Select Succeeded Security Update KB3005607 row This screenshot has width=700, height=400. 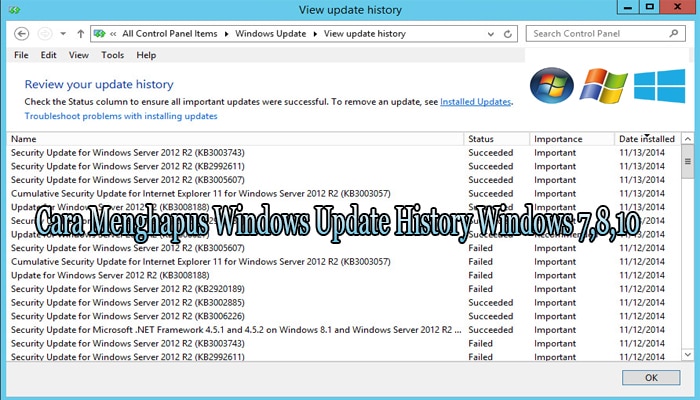click(x=344, y=180)
